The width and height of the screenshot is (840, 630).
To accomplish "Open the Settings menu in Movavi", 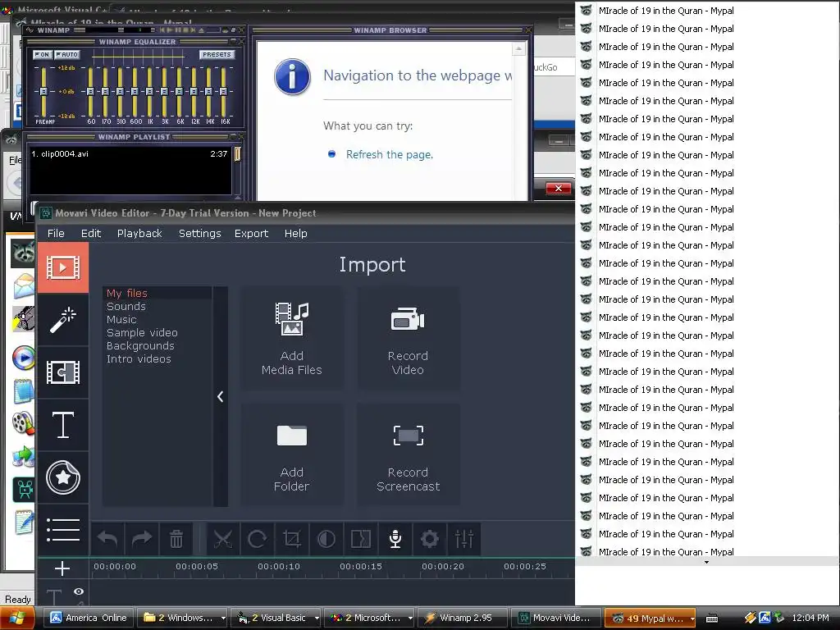I will [200, 234].
